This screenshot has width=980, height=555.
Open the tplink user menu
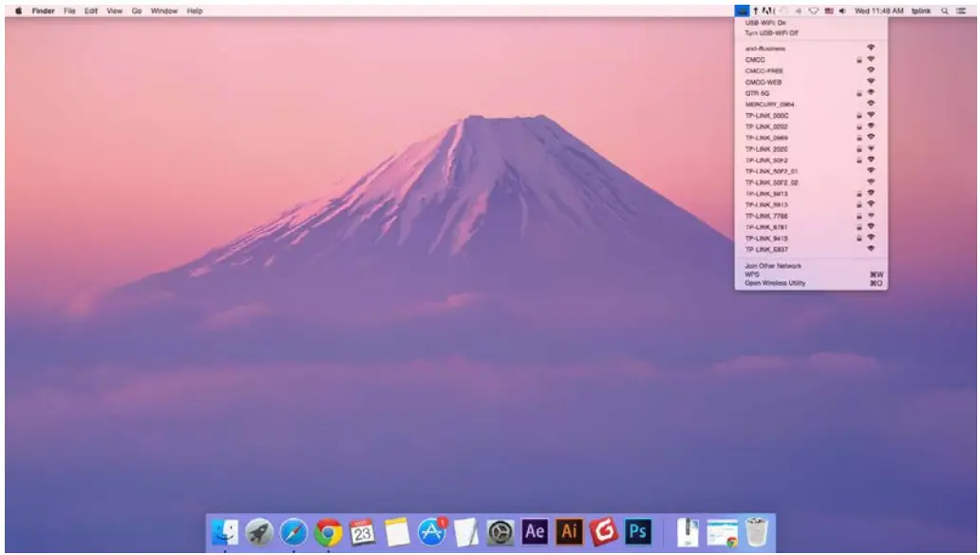point(921,10)
